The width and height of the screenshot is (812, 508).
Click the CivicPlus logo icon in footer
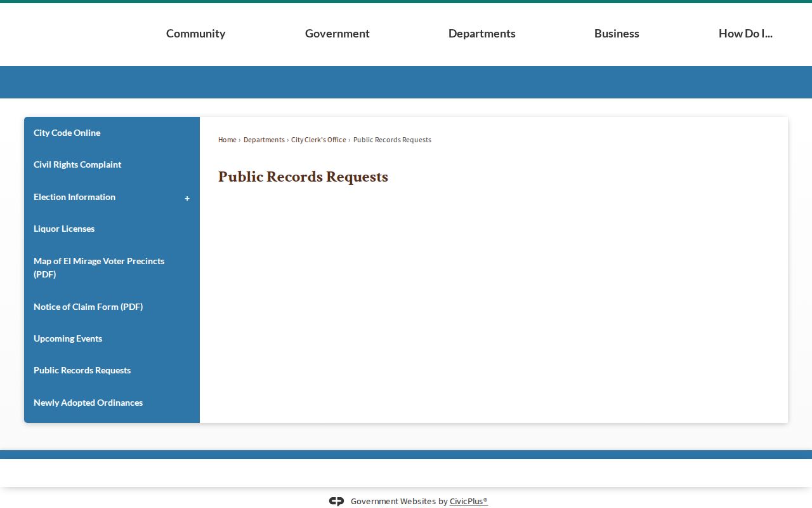point(336,502)
